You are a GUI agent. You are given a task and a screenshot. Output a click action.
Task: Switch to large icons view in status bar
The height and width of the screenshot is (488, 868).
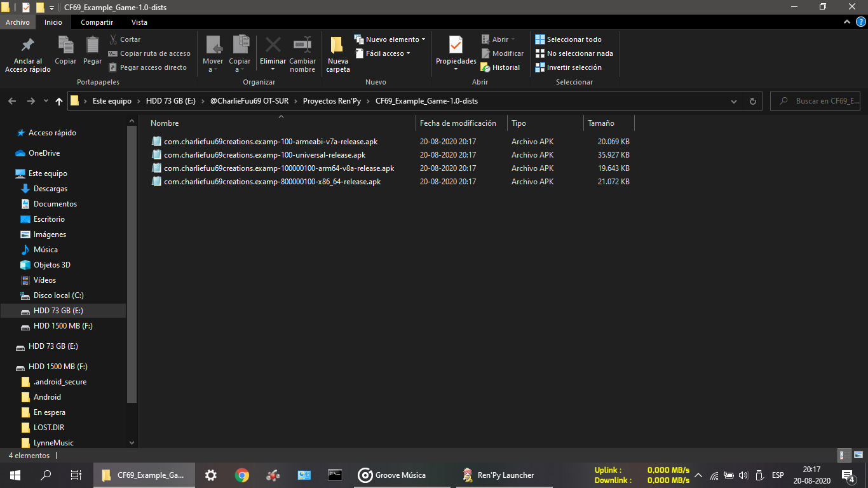coord(858,455)
